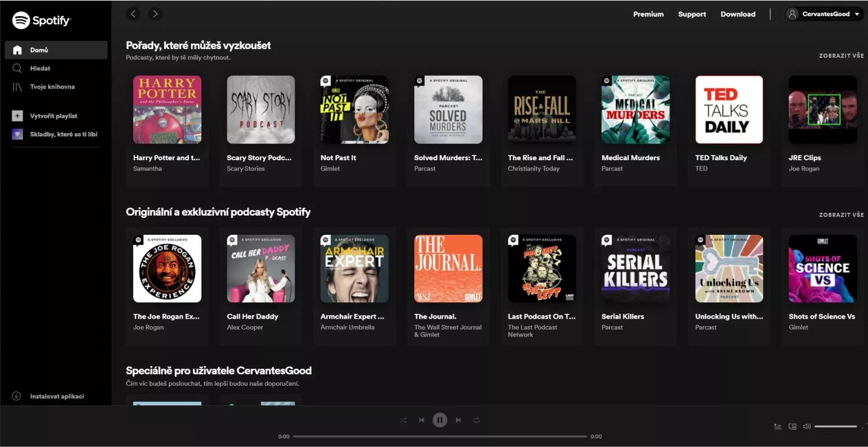The image size is (868, 447).
Task: Click heading Pořady, které můžeš vyzkoušet
Action: (198, 45)
